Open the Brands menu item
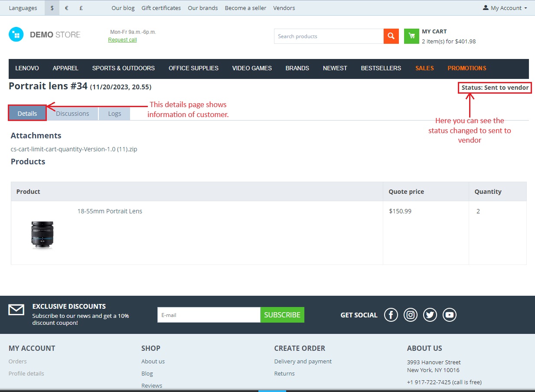535x392 pixels. pyautogui.click(x=297, y=68)
